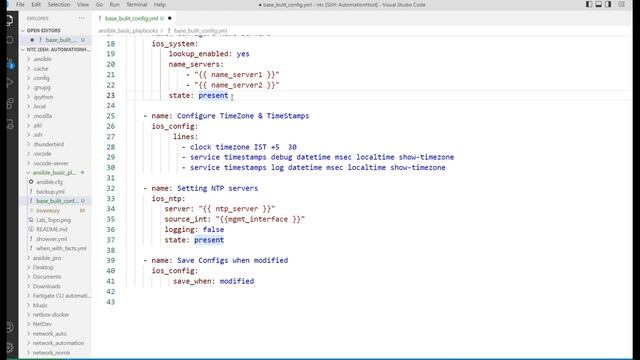Open the Accounts menu icon
Image resolution: width=640 pixels, height=360 pixels.
[x=10, y=327]
